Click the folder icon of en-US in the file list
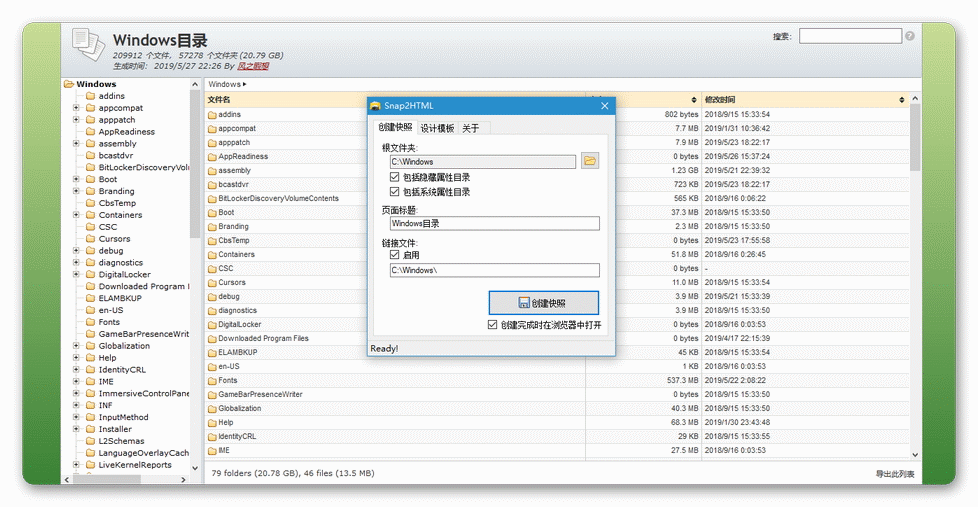 212,367
